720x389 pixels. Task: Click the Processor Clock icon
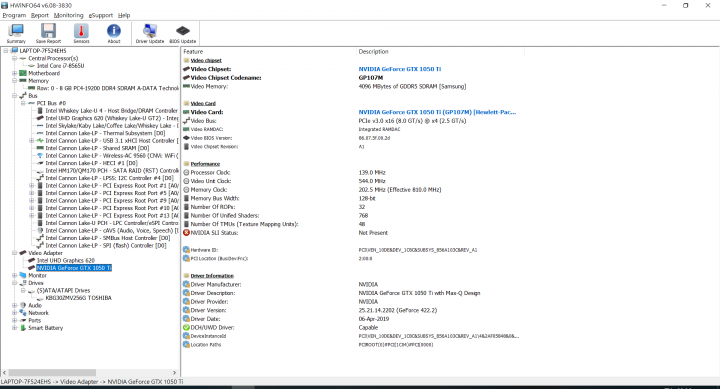point(186,173)
